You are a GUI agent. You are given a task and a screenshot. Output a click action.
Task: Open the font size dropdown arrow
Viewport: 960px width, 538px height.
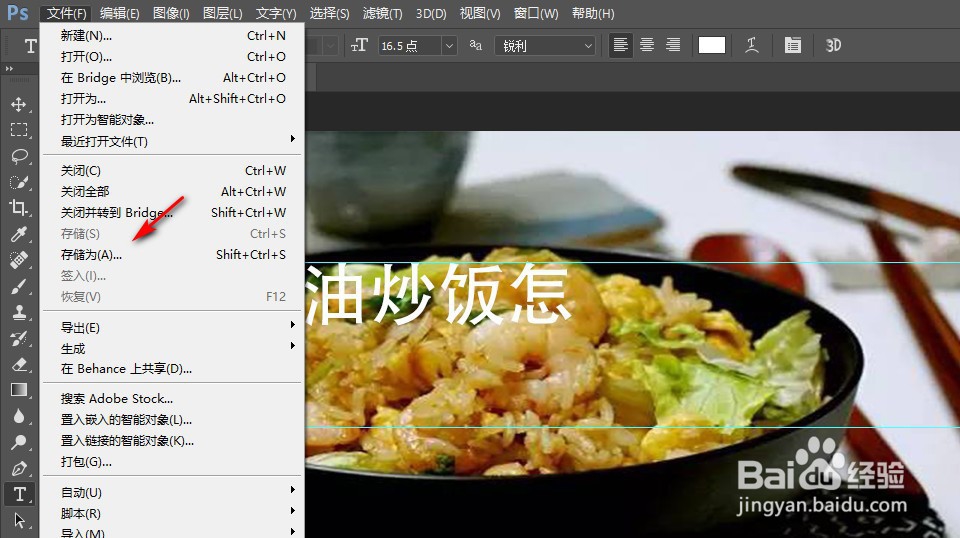click(x=449, y=46)
